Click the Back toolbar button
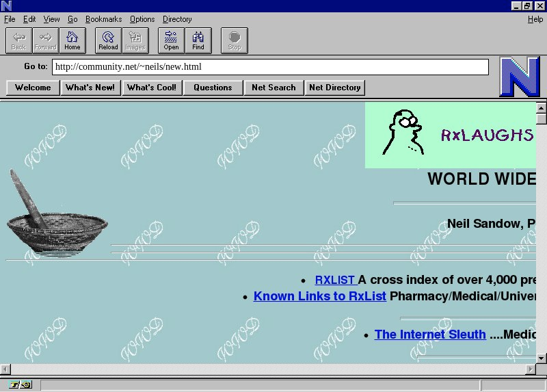 (18, 41)
